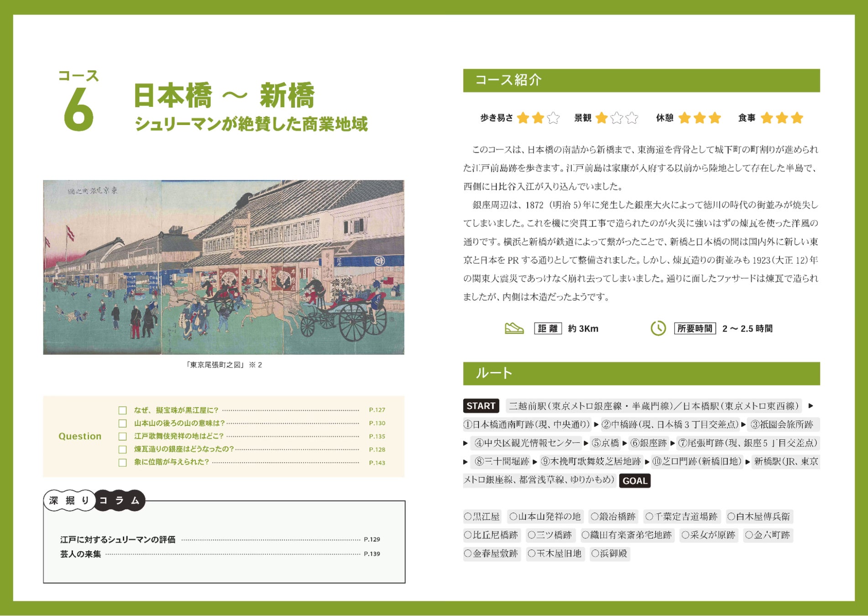Click the title 日本橋 ～ 新橋
The height and width of the screenshot is (616, 868).
224,96
